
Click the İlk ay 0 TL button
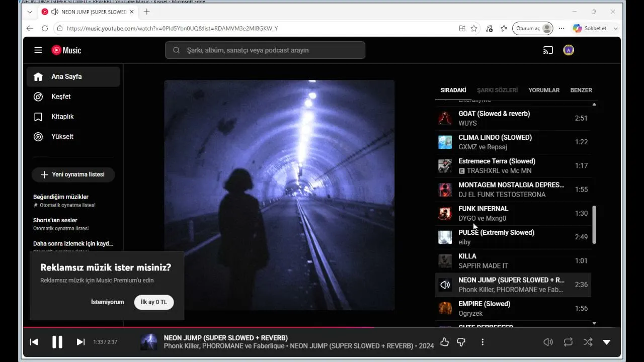click(x=154, y=302)
